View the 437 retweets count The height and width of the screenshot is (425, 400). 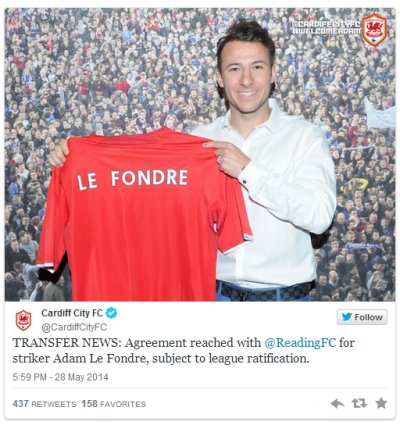[44, 404]
